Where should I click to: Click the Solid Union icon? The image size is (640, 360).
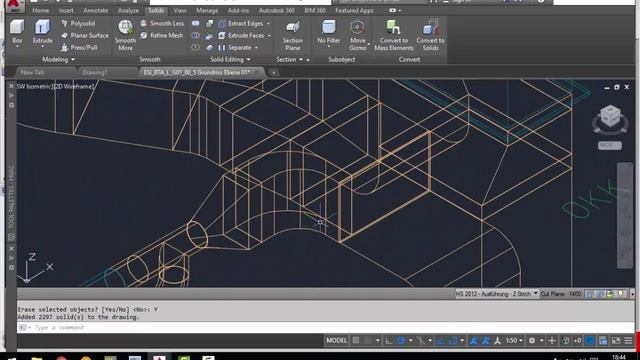pos(196,24)
